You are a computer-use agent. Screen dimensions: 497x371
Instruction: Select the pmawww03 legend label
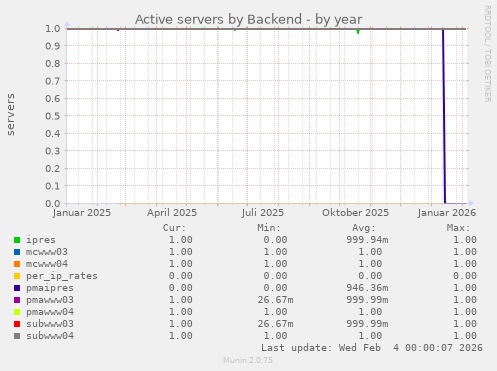click(50, 300)
